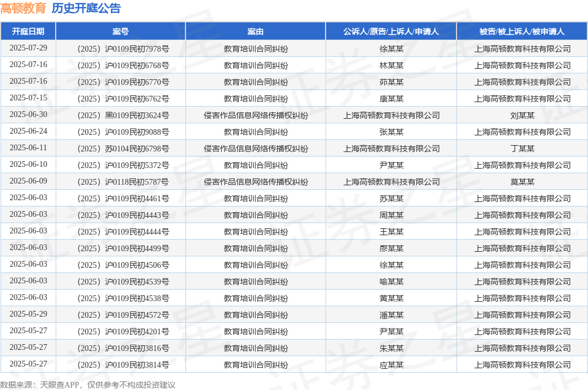Viewport: 588px width, 390px height.
Task: Click the date 2025-06-30
Action: (x=29, y=114)
